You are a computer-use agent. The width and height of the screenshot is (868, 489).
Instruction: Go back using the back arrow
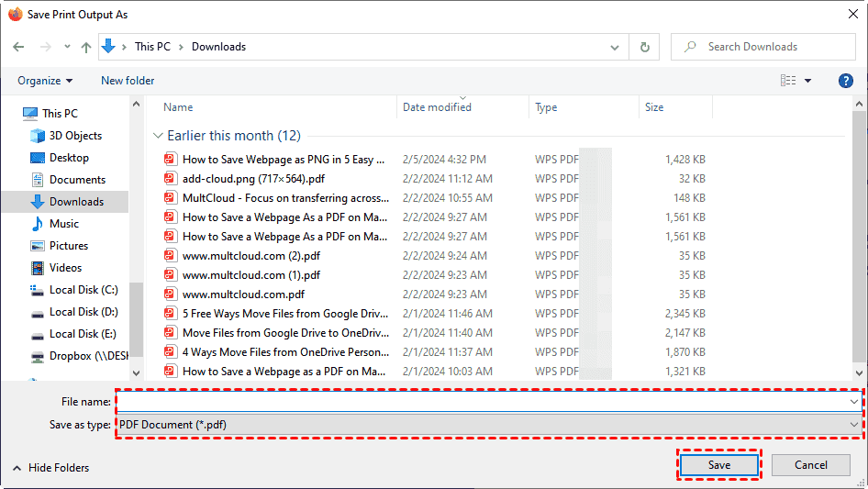tap(18, 47)
